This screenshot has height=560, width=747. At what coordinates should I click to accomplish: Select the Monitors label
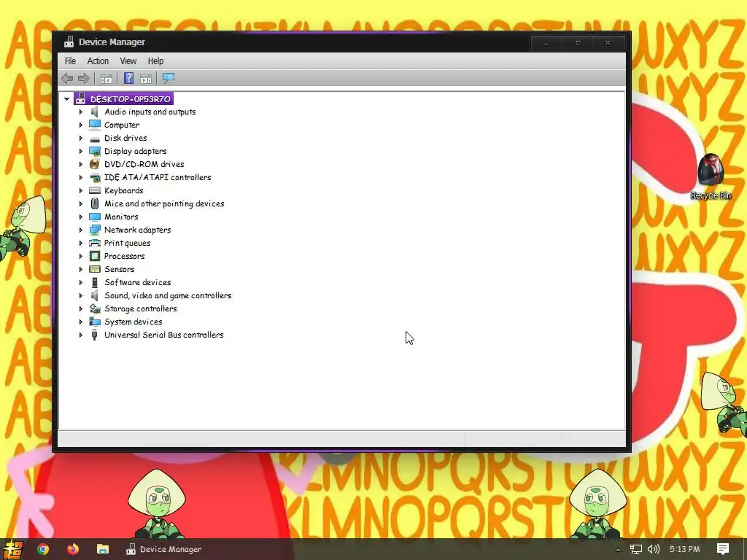121,217
